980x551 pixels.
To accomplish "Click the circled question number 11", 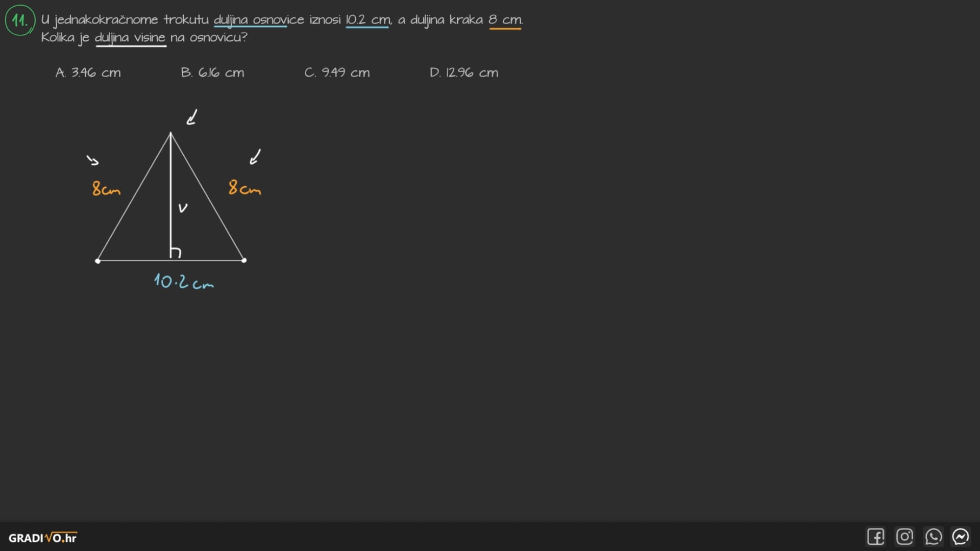I will (20, 20).
